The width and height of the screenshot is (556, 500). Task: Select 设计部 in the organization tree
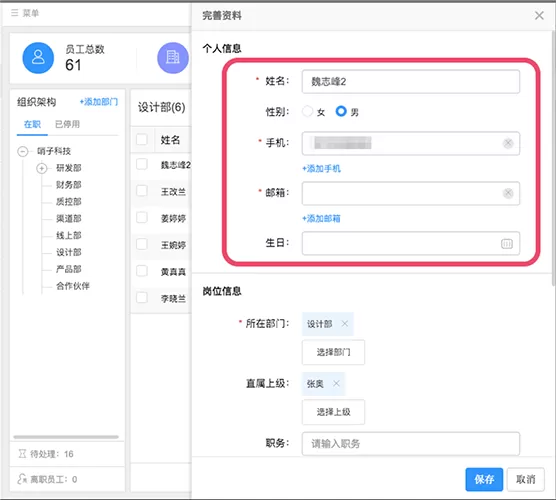pyautogui.click(x=69, y=252)
